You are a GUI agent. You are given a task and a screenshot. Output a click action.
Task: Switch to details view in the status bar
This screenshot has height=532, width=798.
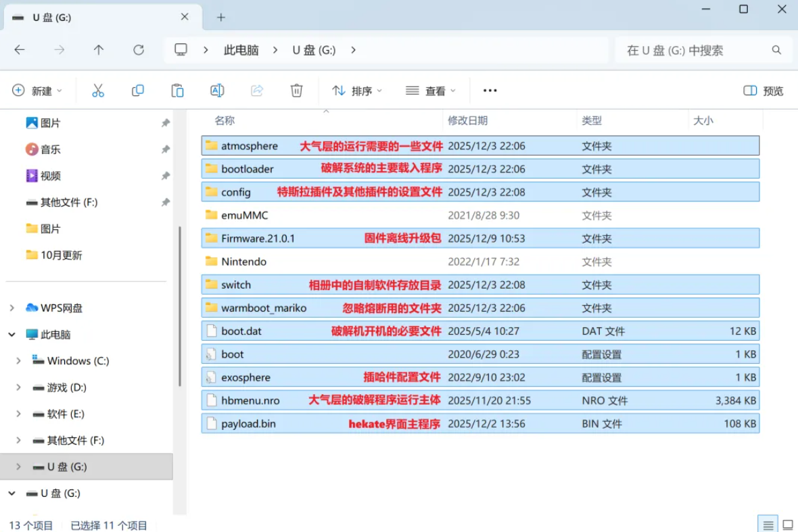click(768, 524)
